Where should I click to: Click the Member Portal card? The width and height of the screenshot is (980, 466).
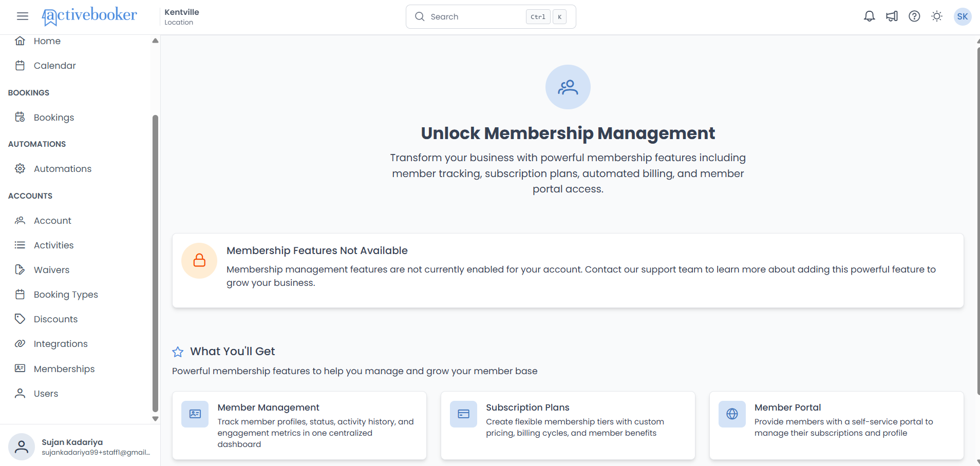[x=837, y=425]
